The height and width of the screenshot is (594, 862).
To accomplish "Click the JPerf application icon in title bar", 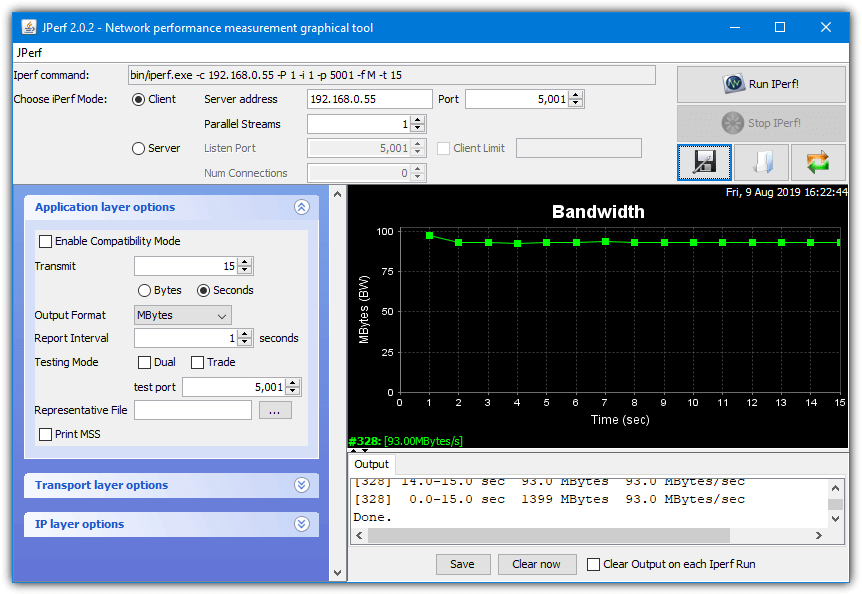I will (x=30, y=28).
